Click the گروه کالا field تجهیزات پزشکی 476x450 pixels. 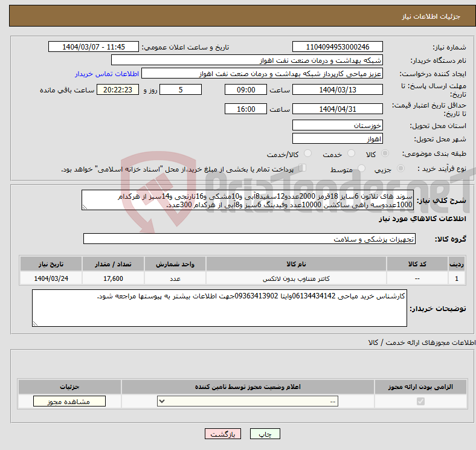point(249,239)
